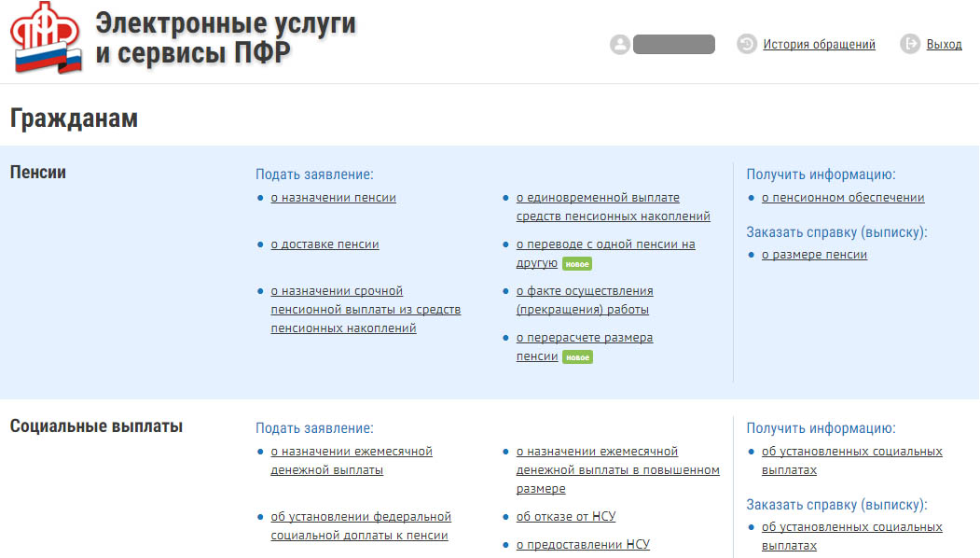Click the user profile avatar icon
The height and width of the screenshot is (558, 980).
click(620, 45)
